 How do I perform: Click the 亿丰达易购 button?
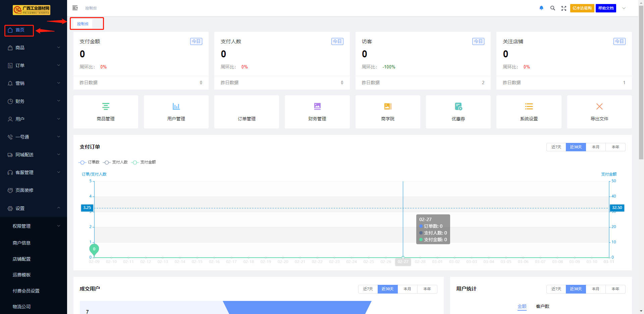(582, 8)
